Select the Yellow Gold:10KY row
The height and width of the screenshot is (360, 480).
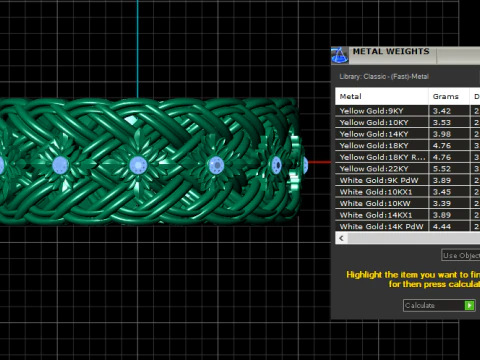pos(407,122)
